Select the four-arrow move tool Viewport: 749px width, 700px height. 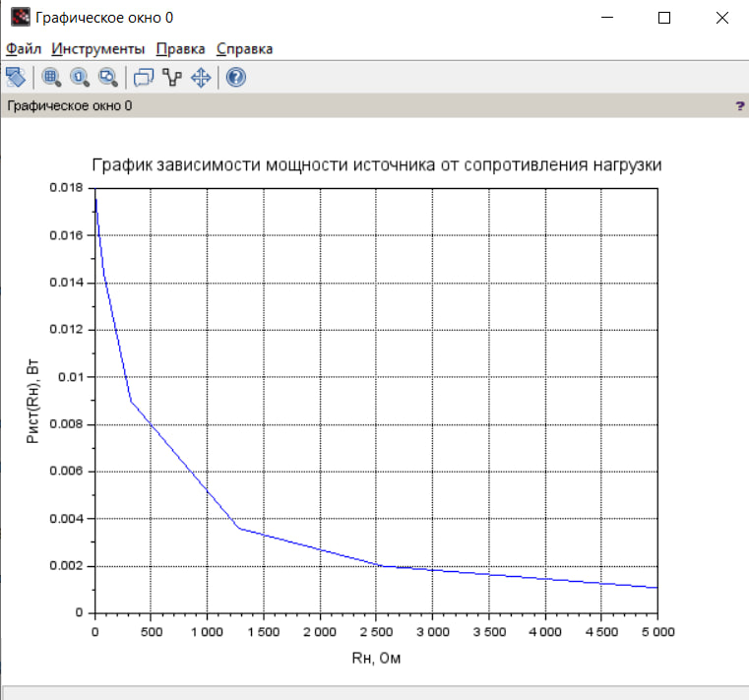201,78
